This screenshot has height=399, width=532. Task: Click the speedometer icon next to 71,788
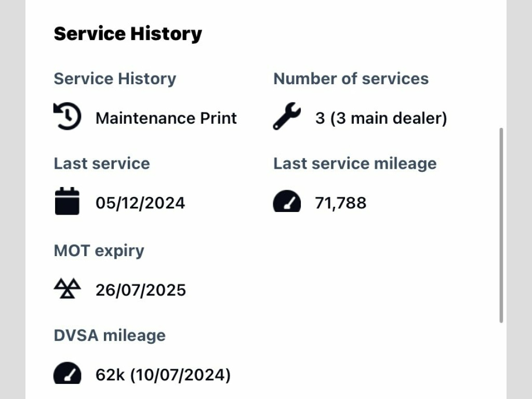tap(287, 201)
